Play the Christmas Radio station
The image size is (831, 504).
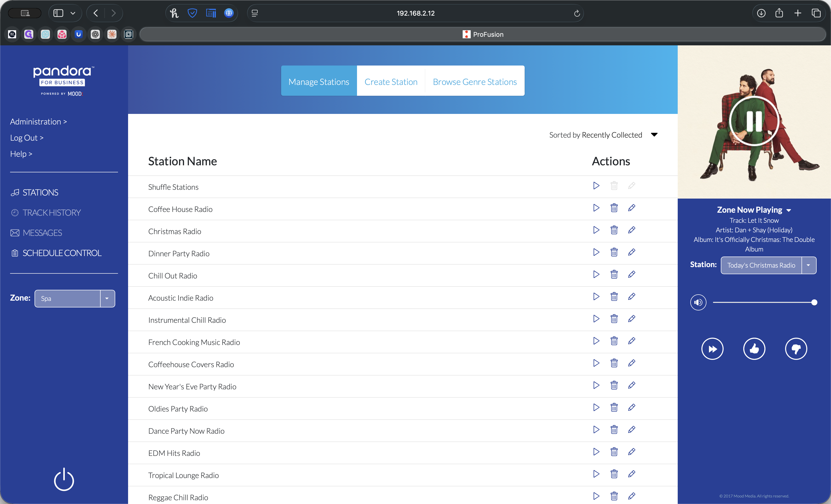(596, 230)
